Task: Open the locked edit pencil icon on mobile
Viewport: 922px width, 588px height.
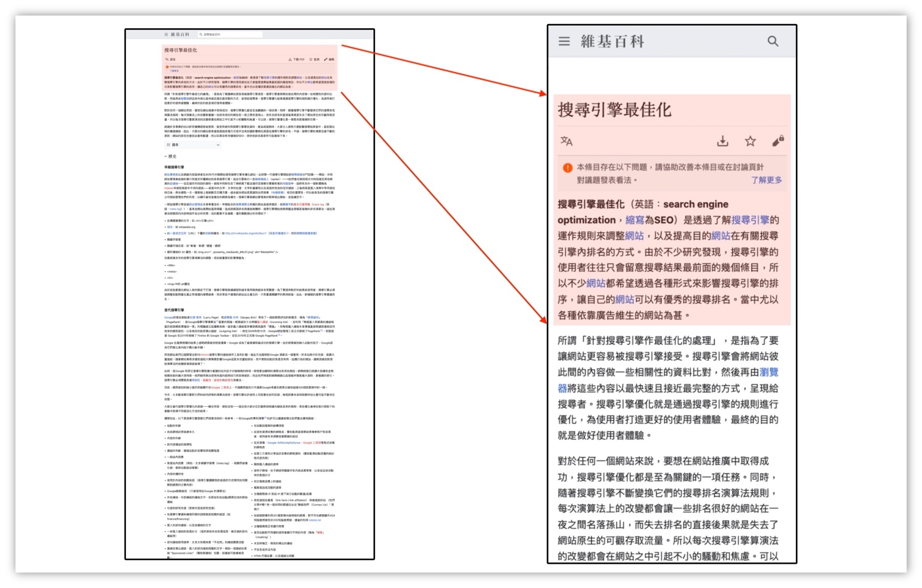Action: pyautogui.click(x=778, y=141)
